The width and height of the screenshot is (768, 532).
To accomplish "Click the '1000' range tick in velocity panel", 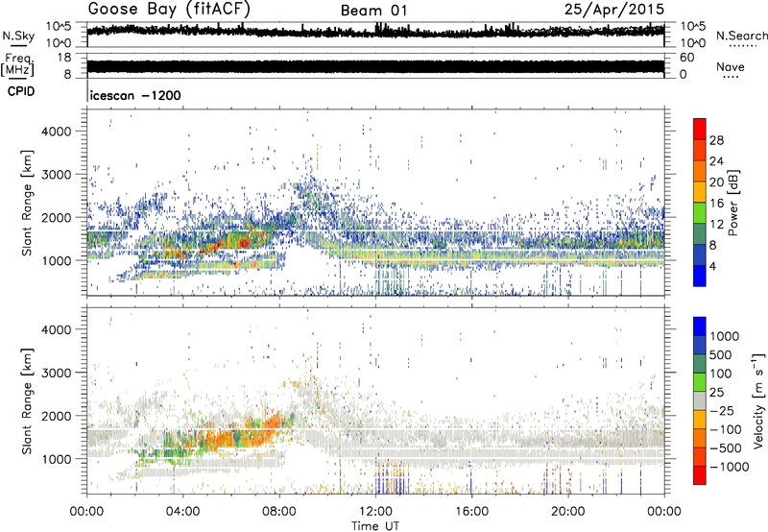I will tap(57, 459).
